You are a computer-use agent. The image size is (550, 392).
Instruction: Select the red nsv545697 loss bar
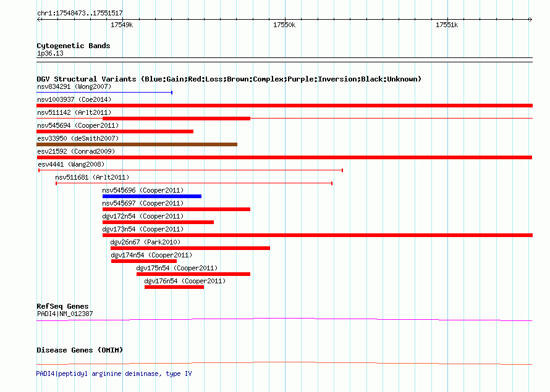click(x=177, y=209)
